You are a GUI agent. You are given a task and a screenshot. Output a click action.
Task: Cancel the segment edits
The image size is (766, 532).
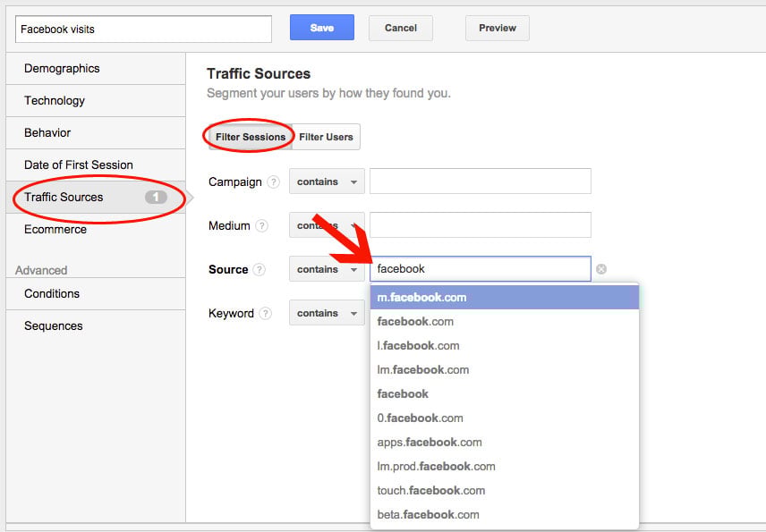tap(400, 27)
